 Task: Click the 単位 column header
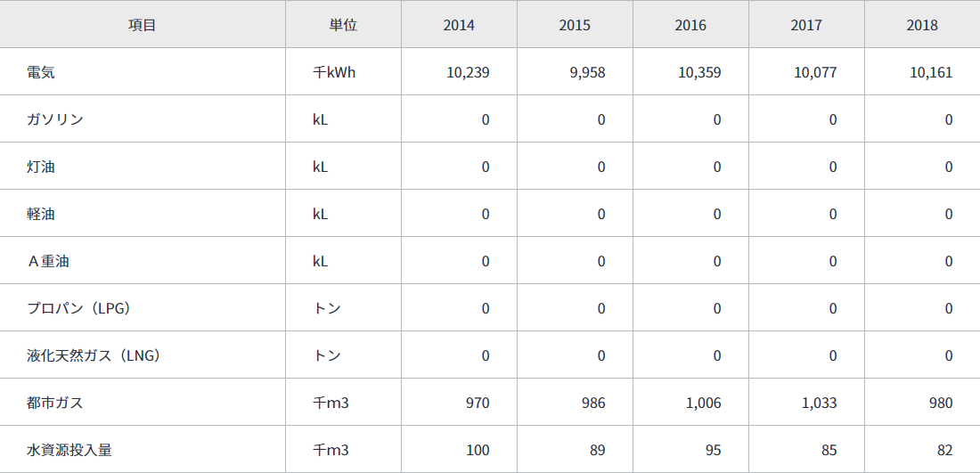[343, 25]
